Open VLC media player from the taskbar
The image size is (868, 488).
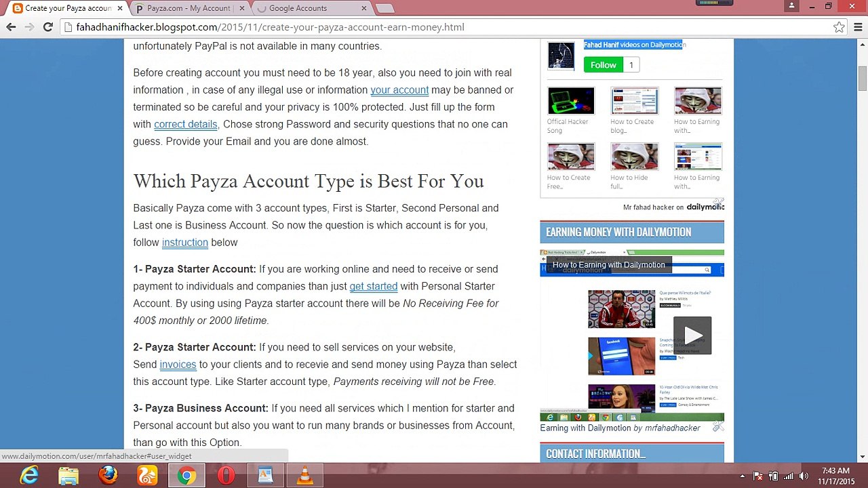pos(304,476)
